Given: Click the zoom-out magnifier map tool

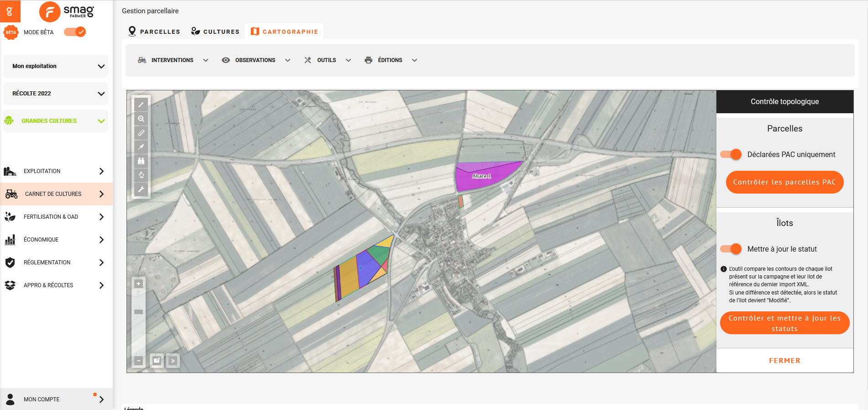Looking at the screenshot, I should 141,119.
